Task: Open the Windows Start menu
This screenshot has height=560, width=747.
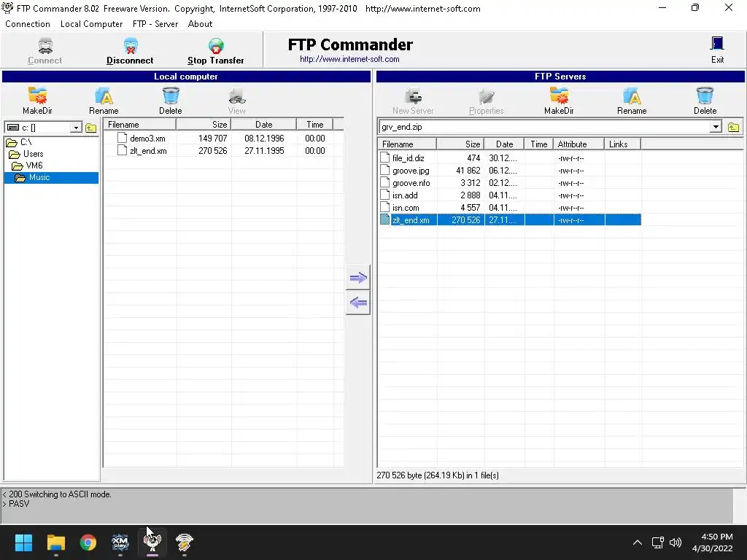Action: tap(23, 542)
